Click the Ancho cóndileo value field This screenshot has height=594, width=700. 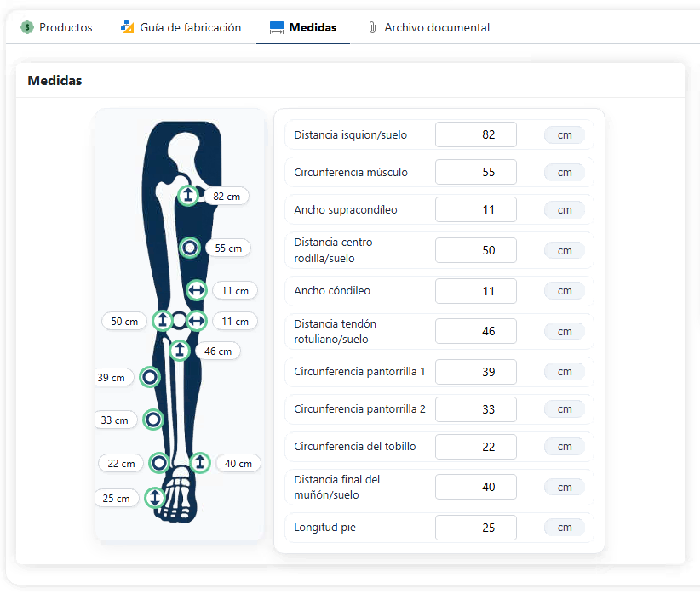475,291
